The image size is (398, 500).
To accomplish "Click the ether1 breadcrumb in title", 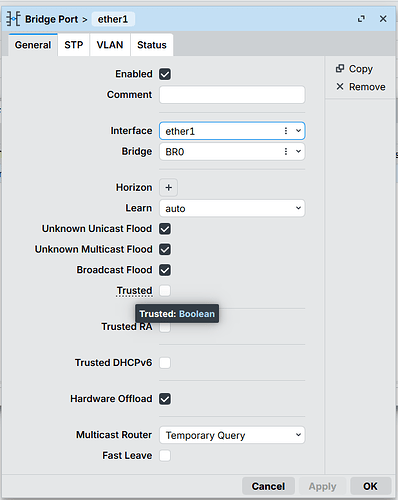I will (x=113, y=19).
